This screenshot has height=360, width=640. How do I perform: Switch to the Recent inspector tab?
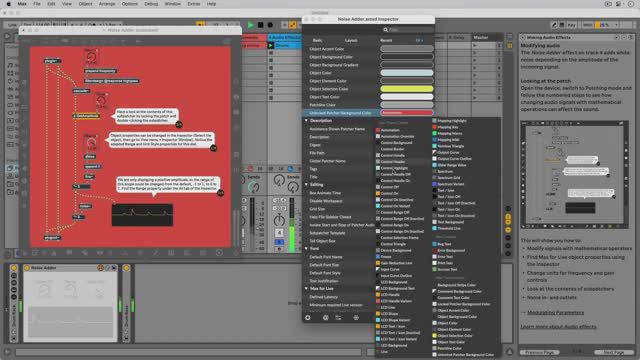(x=386, y=40)
